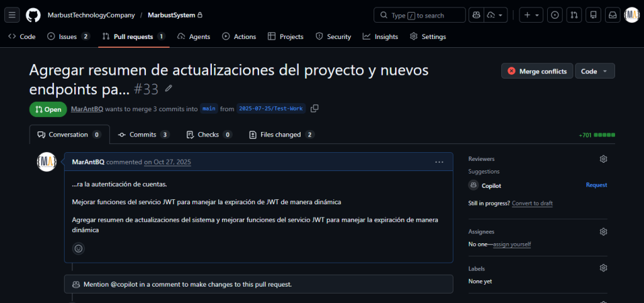644x303 pixels.
Task: Click the search input field
Action: pyautogui.click(x=419, y=15)
